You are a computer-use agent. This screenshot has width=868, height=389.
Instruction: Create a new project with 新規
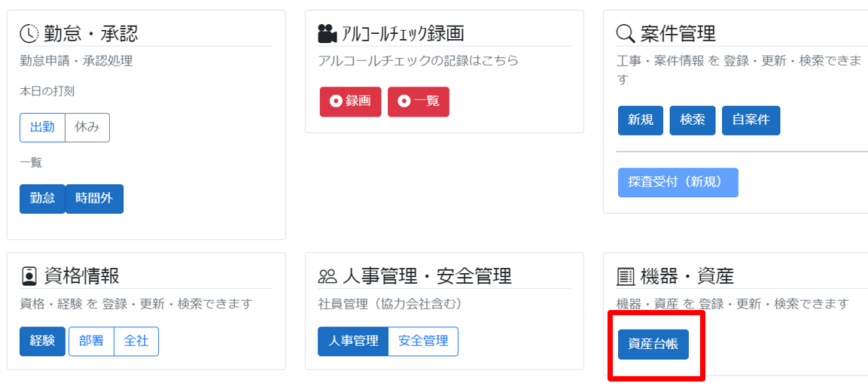click(641, 120)
